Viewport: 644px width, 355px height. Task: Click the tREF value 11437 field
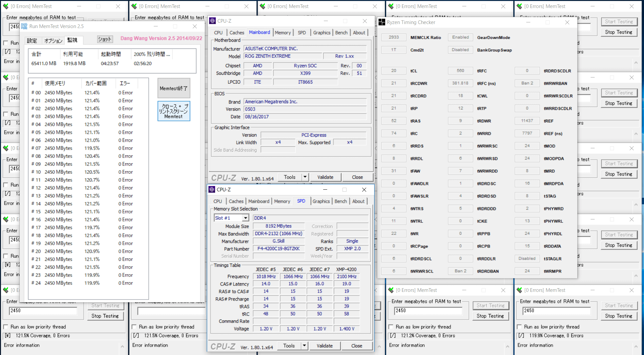point(527,121)
